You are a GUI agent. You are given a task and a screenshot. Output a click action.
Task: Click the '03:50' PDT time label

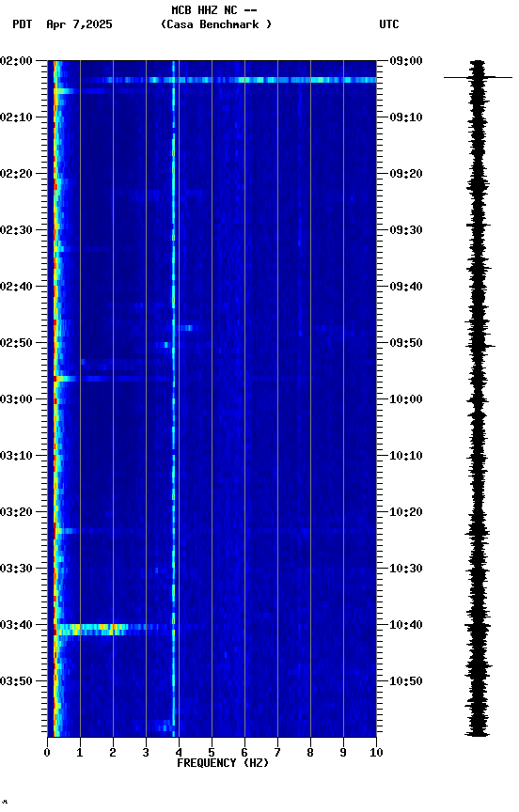click(x=16, y=681)
